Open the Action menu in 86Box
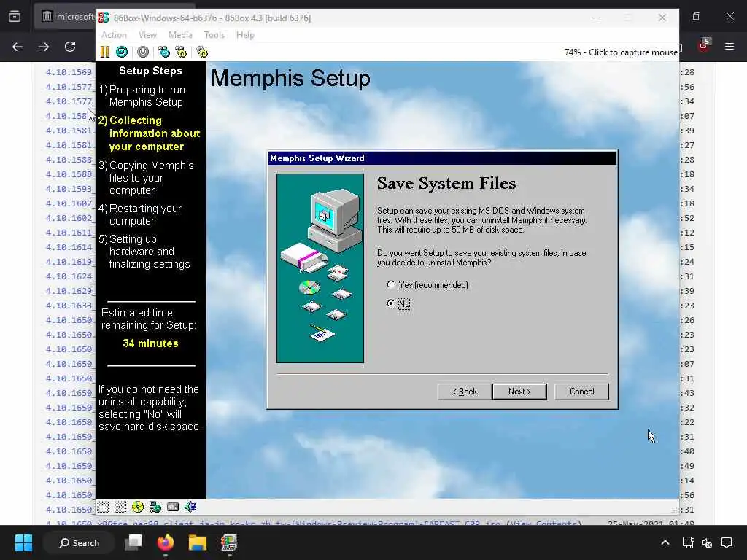 point(114,35)
